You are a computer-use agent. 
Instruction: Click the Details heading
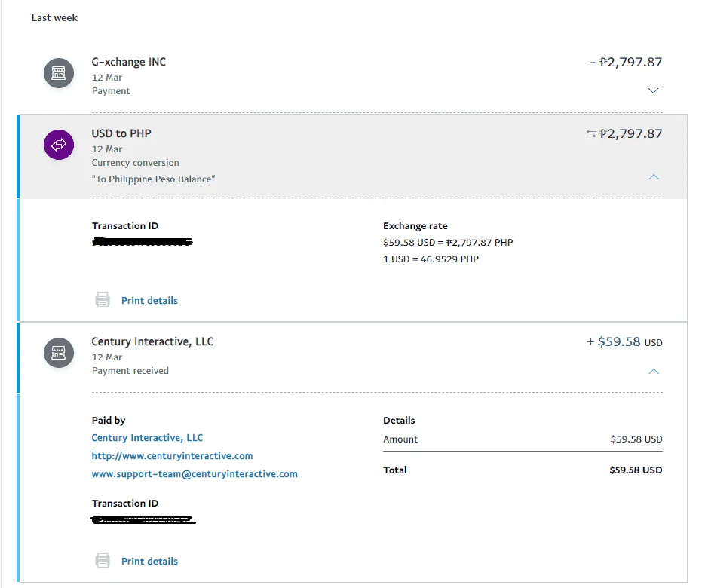[399, 421]
